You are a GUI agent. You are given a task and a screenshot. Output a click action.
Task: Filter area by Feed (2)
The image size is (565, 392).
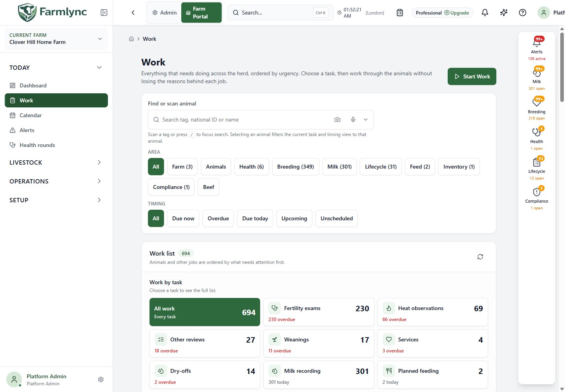(420, 167)
